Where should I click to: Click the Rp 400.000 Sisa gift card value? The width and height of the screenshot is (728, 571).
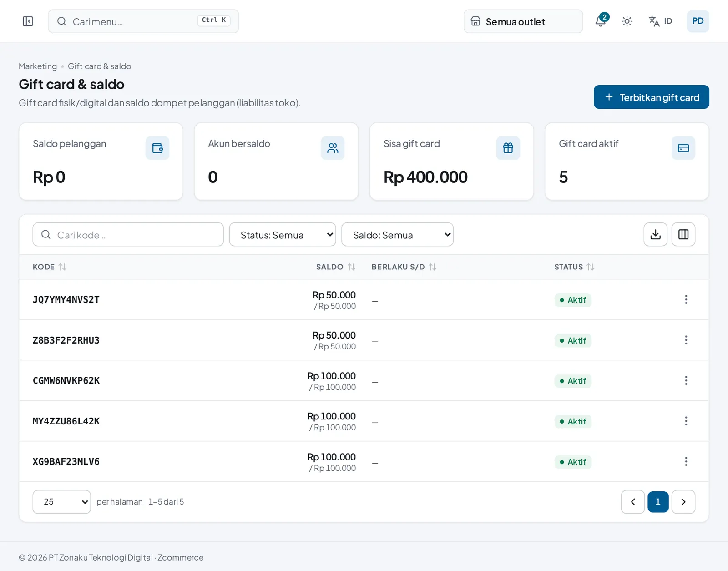coord(425,177)
